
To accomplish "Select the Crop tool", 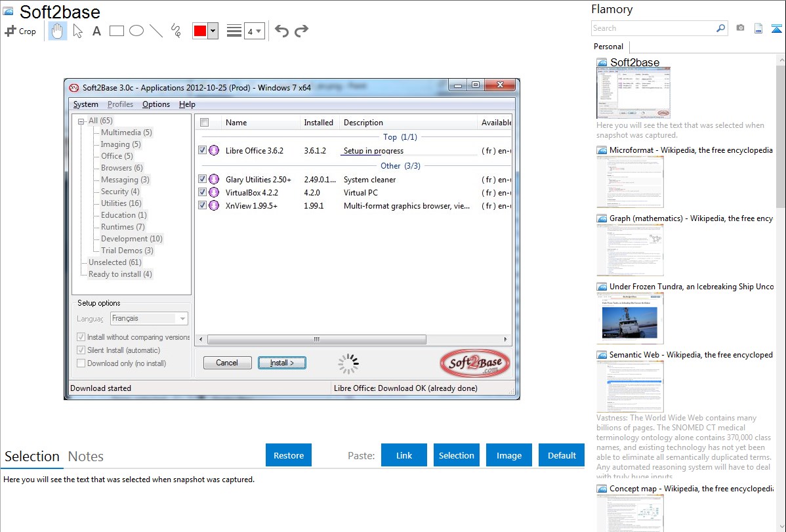I will coord(20,31).
